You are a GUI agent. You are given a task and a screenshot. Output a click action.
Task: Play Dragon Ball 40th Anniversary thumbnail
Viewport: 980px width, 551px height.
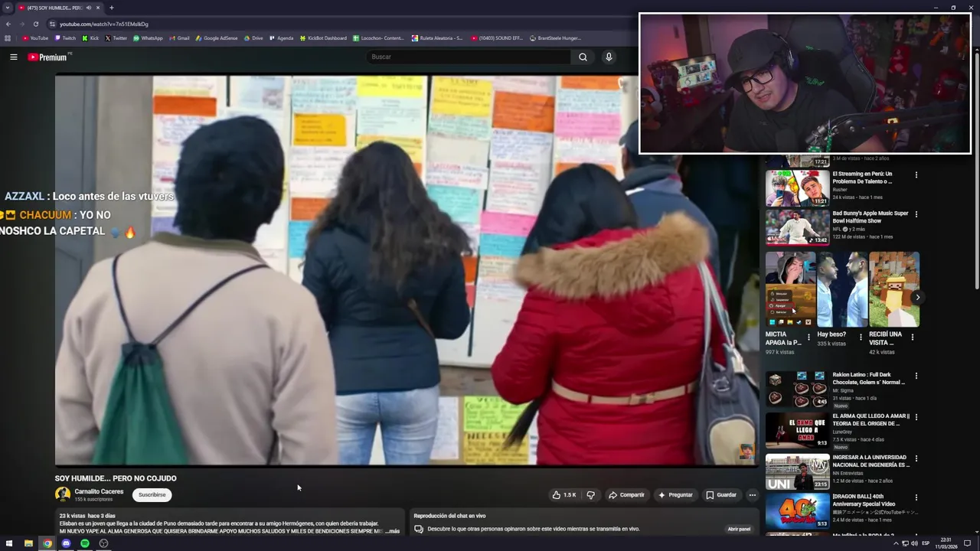797,511
